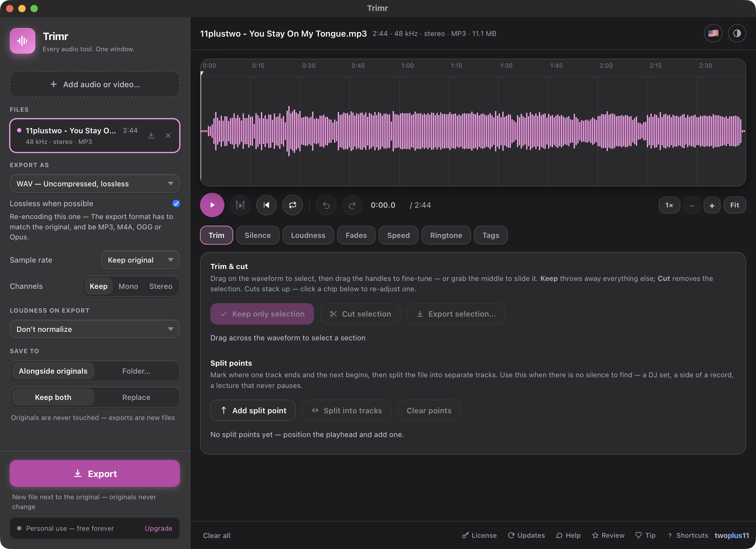Click the 1× zoom level button
The image size is (756, 549).
[x=669, y=205]
